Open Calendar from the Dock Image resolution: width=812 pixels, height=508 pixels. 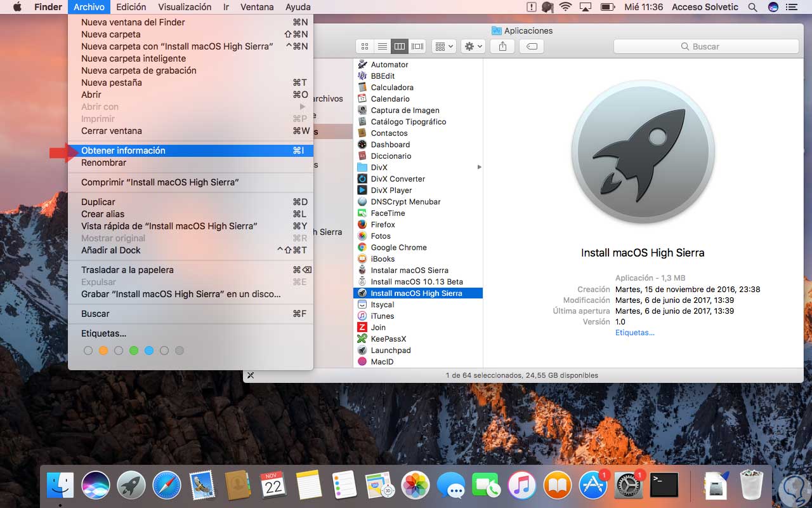273,486
